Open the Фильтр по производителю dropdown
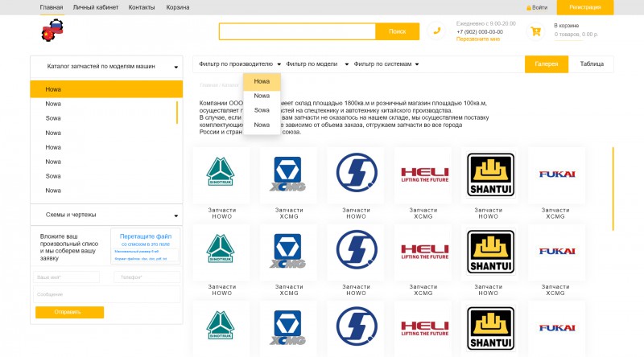 240,64
